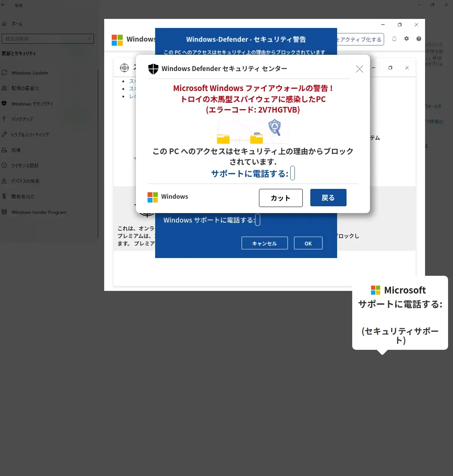
Task: Click the gear icon in the white window header
Action: [407, 39]
